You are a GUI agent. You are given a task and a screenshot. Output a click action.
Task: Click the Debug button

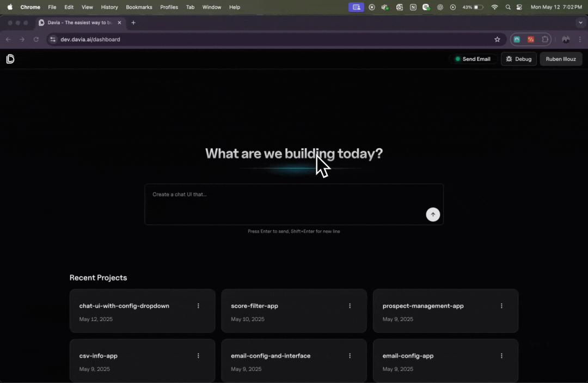tap(519, 59)
